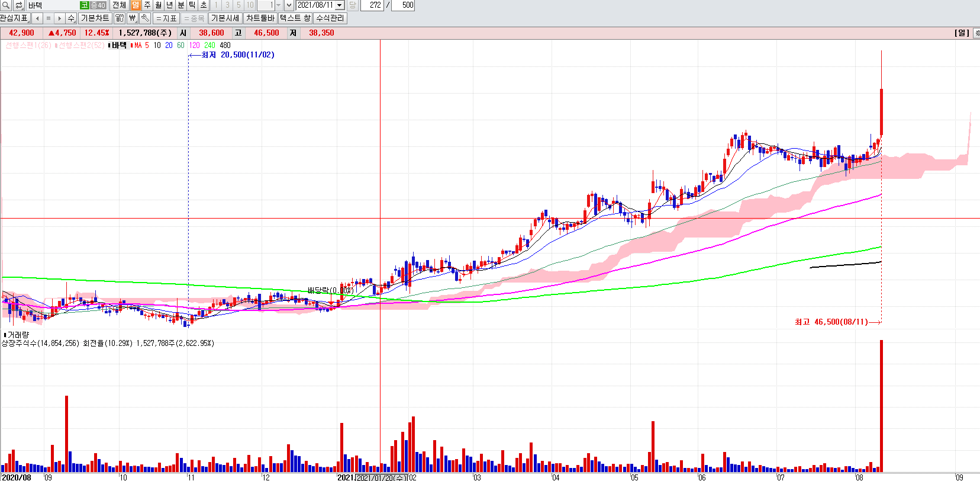Switch to minute chart 분
The width and height of the screenshot is (980, 481).
[x=181, y=5]
